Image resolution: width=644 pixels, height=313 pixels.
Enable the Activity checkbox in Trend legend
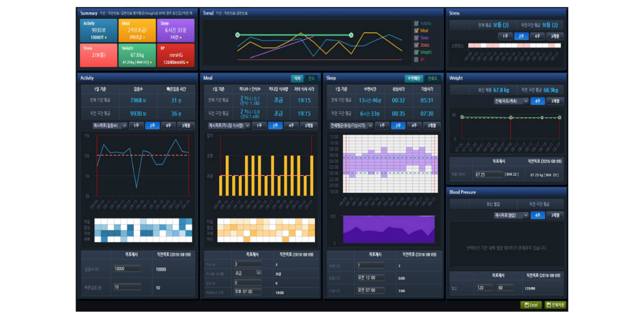[x=416, y=24]
